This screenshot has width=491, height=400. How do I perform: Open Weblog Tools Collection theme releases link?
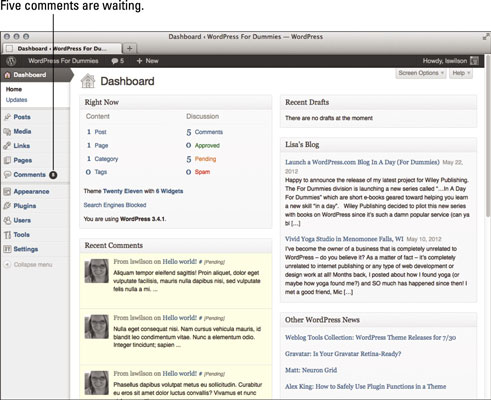(370, 337)
